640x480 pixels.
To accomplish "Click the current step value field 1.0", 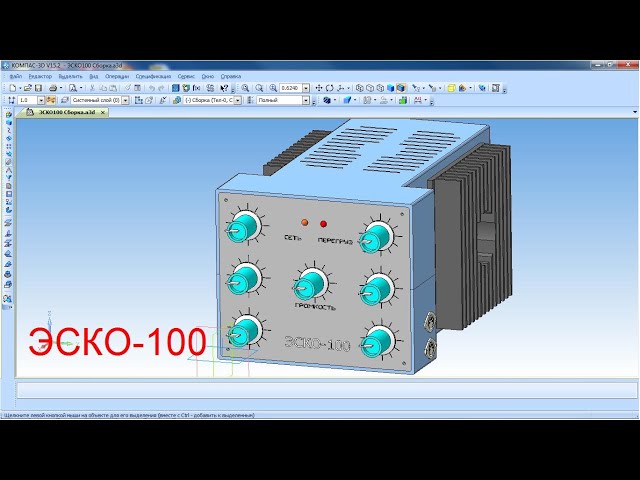I will tap(28, 100).
